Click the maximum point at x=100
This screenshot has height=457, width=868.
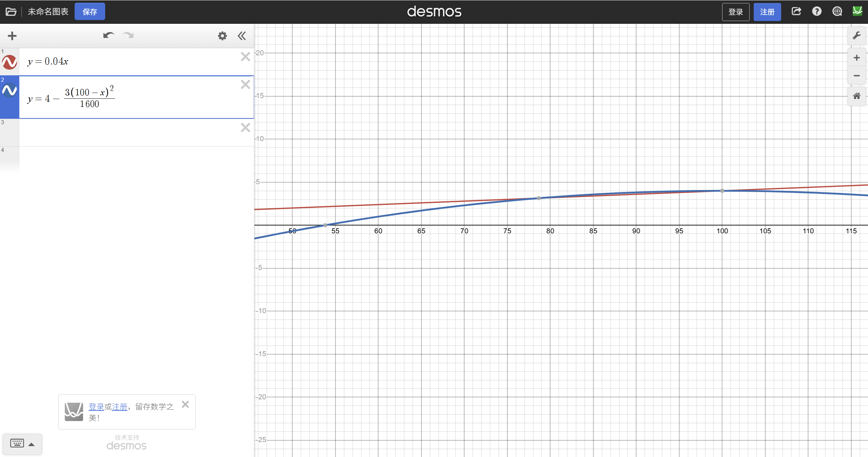point(722,191)
